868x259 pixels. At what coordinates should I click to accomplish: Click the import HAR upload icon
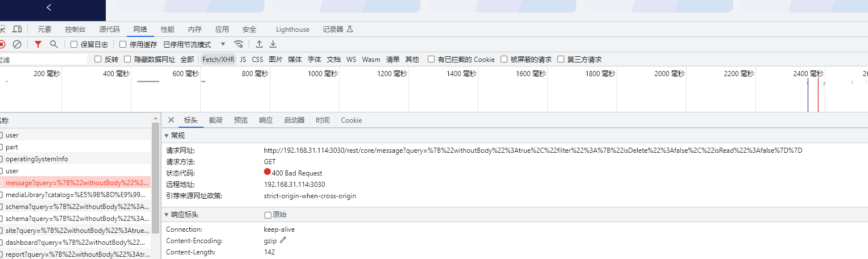pos(259,44)
